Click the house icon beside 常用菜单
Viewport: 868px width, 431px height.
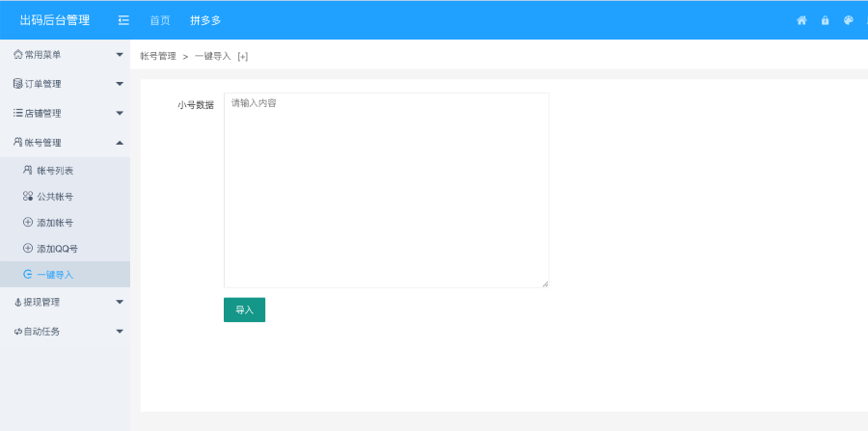click(x=17, y=54)
